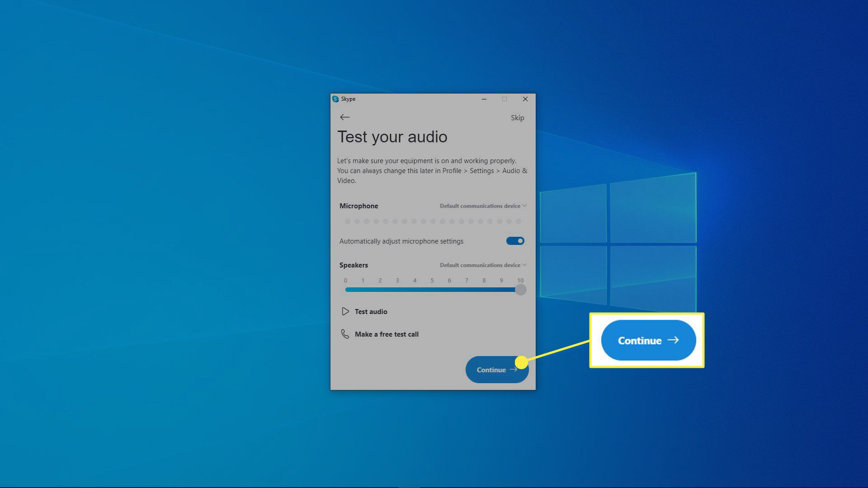Screen dimensions: 868x488
Task: Set speaker volume to level 5
Action: click(x=432, y=290)
